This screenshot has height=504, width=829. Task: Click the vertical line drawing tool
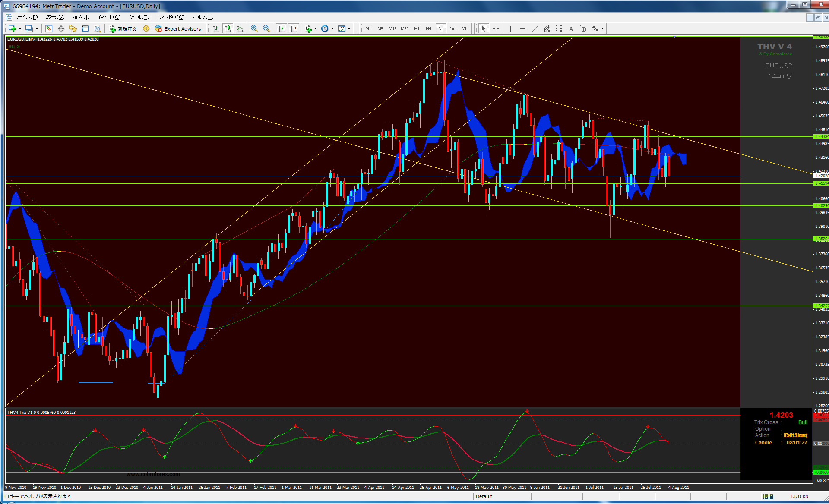tap(510, 28)
